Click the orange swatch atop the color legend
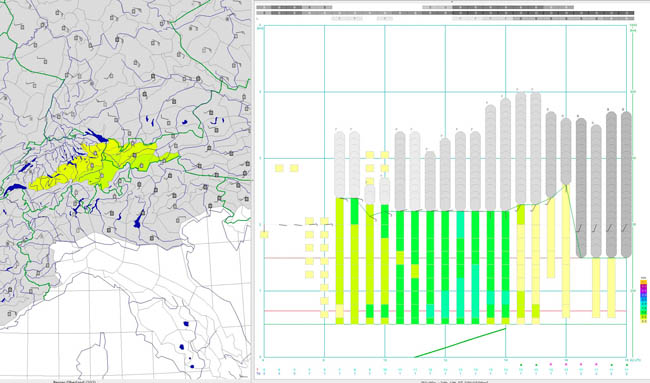The height and width of the screenshot is (383, 650). click(643, 282)
